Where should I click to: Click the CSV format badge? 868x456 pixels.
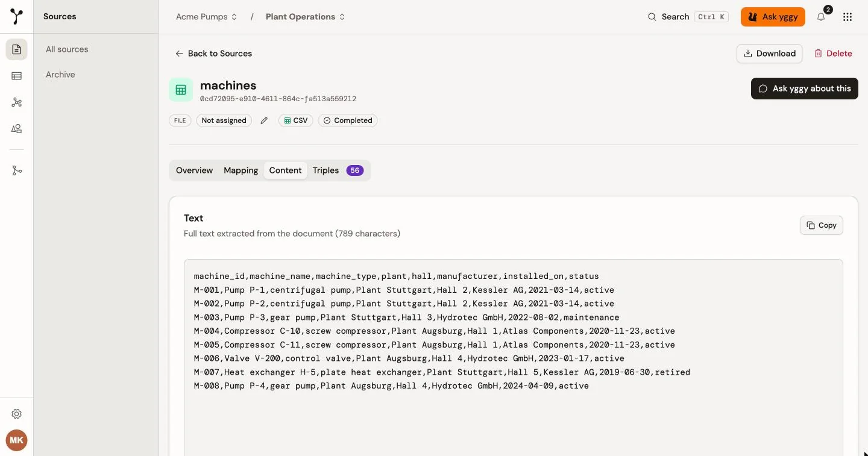click(296, 120)
